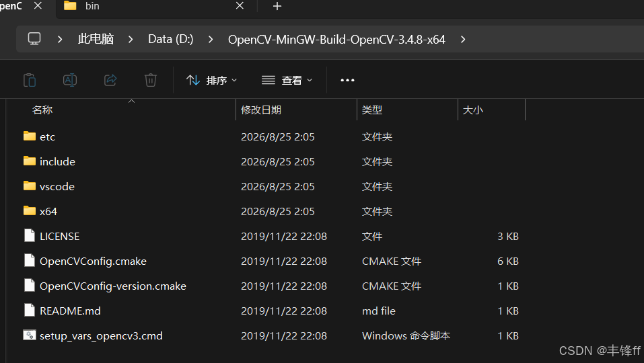Click the Windows 命令脚本 type cell
The width and height of the screenshot is (644, 363).
point(406,336)
